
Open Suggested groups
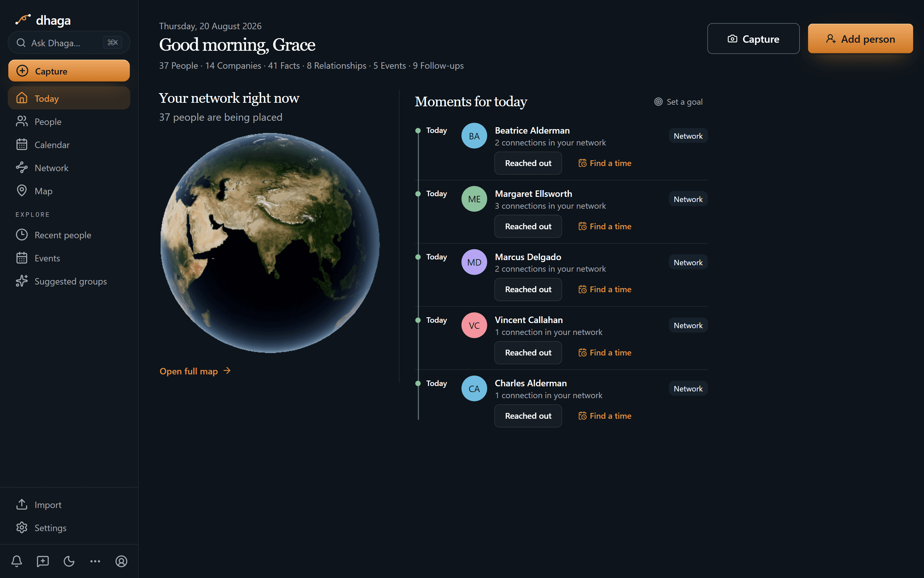coord(69,281)
